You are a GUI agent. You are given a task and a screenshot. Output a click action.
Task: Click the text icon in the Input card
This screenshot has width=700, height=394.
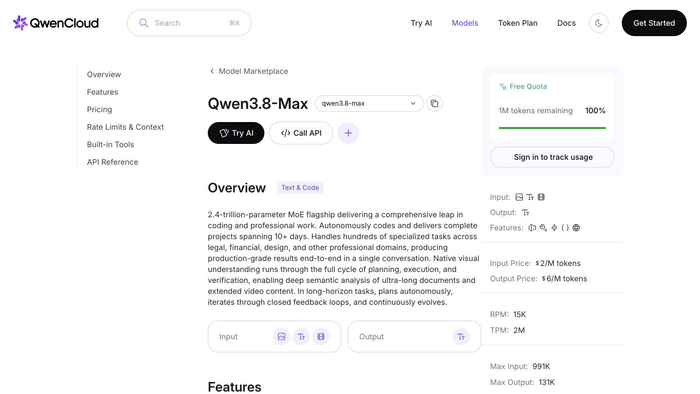point(301,336)
